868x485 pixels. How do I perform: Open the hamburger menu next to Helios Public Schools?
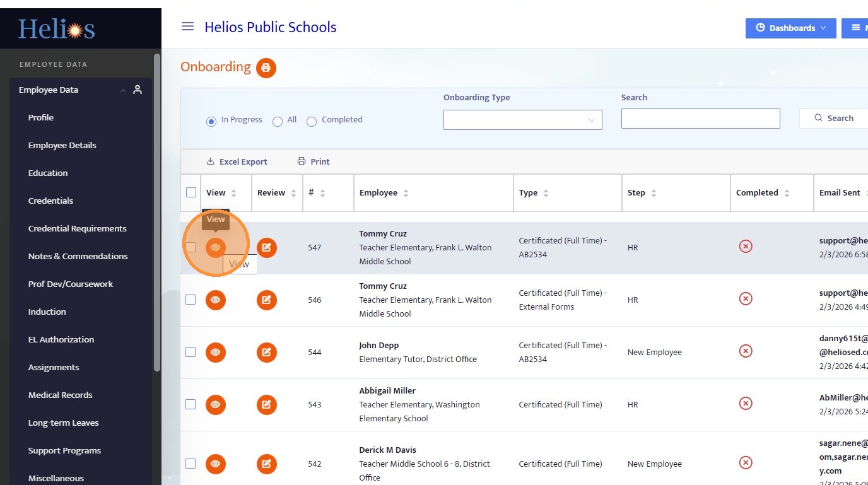click(187, 26)
